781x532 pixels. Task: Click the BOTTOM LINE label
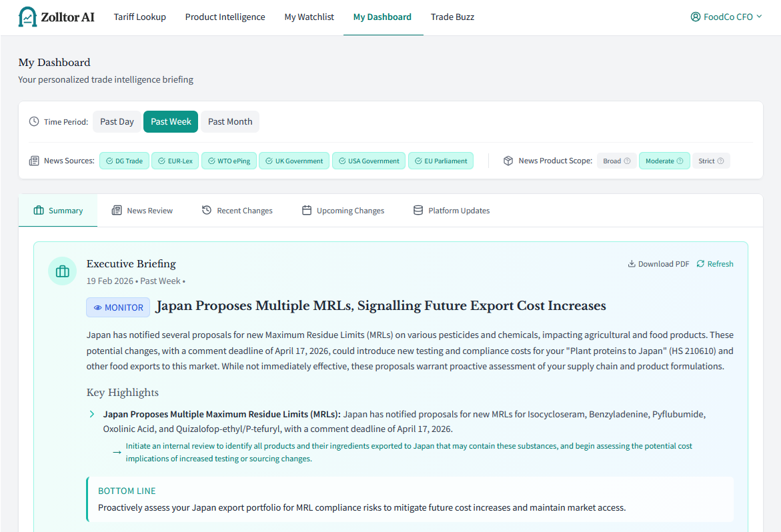(127, 491)
